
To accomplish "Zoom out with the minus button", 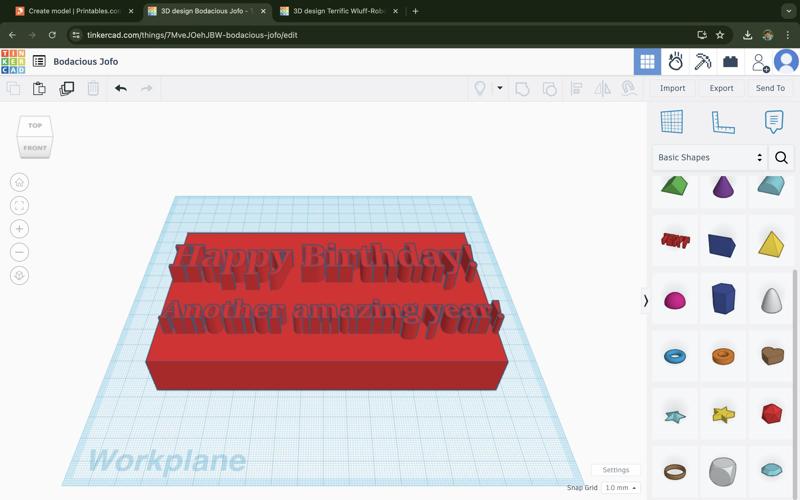I will [19, 252].
